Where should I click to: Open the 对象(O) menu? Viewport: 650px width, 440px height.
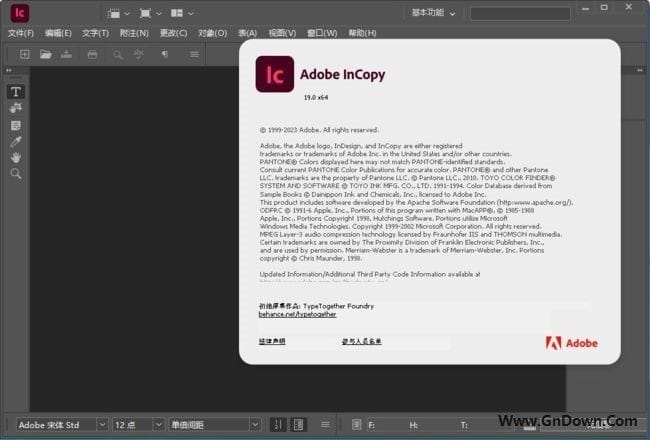(212, 33)
